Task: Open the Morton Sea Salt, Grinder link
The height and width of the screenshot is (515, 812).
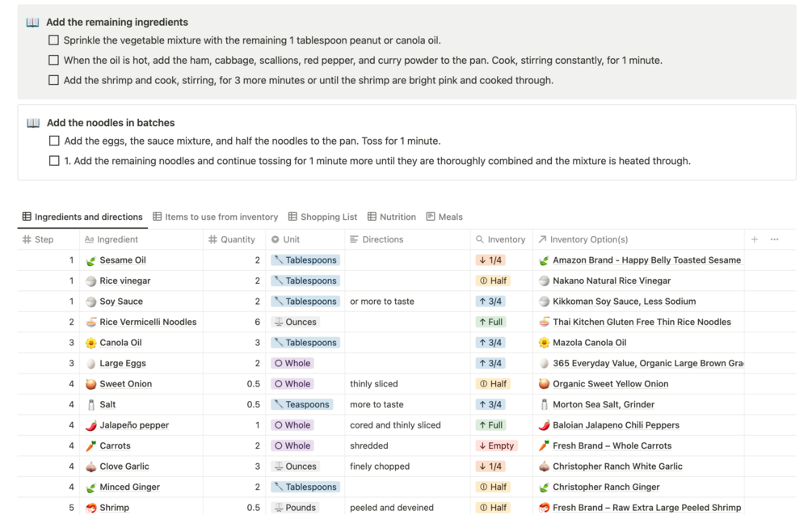Action: pos(604,404)
